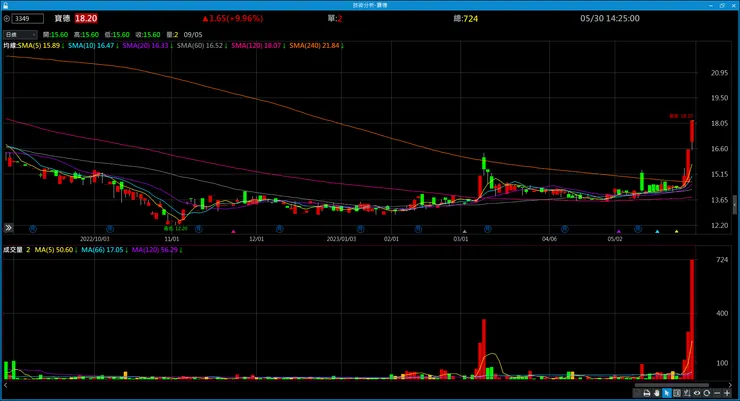
Task: Minimize the chart window from title bar
Action: click(711, 5)
